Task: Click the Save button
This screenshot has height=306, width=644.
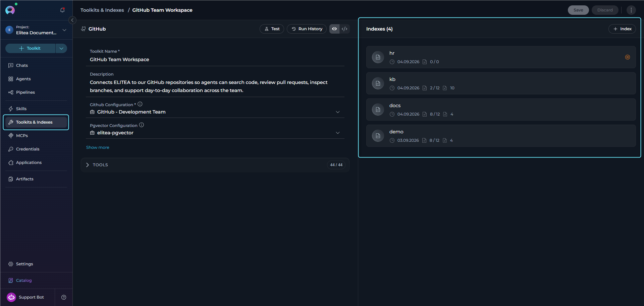Action: [578, 10]
